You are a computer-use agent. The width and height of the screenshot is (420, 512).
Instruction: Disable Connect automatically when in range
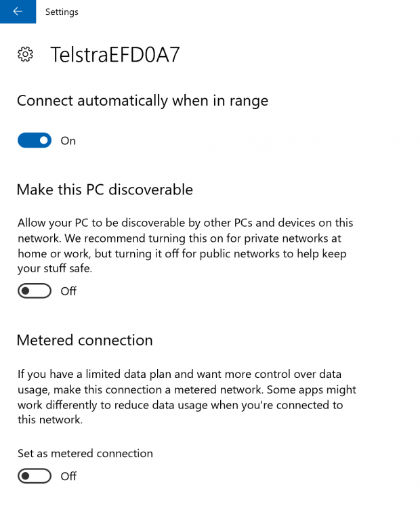click(35, 140)
